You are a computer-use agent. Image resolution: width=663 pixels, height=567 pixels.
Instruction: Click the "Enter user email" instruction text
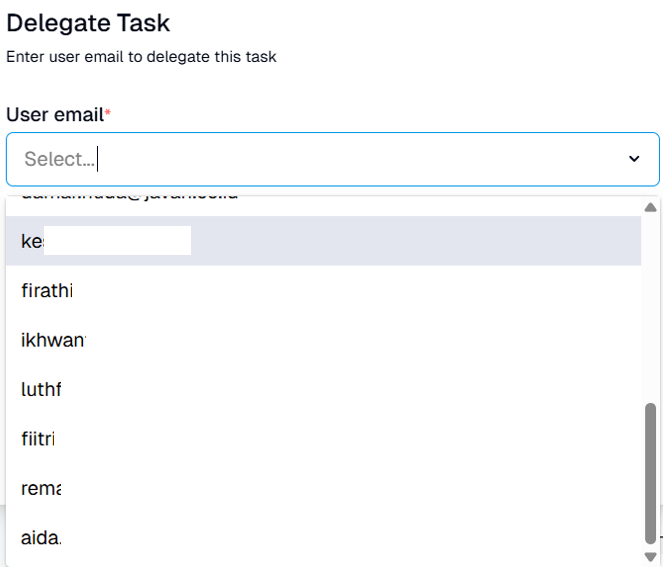coord(141,57)
